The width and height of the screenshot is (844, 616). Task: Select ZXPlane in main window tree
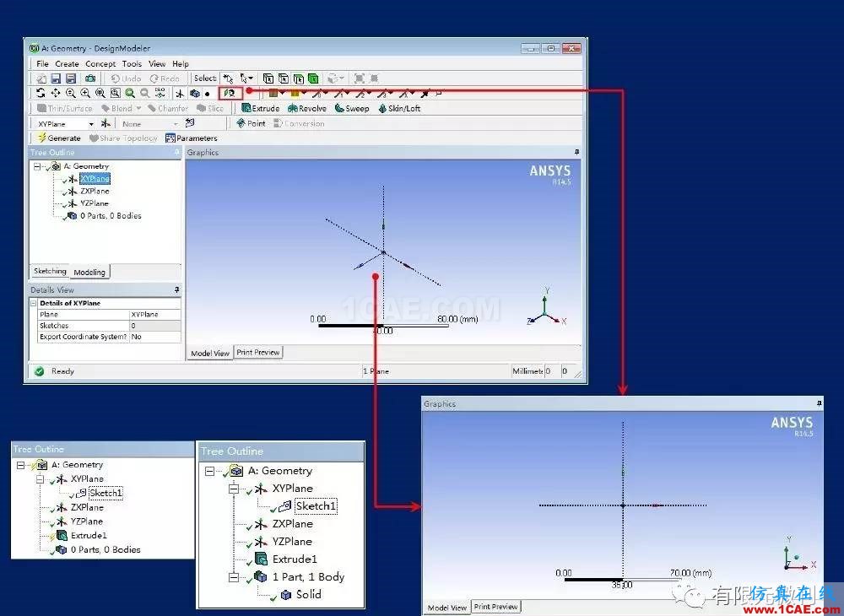coord(95,191)
